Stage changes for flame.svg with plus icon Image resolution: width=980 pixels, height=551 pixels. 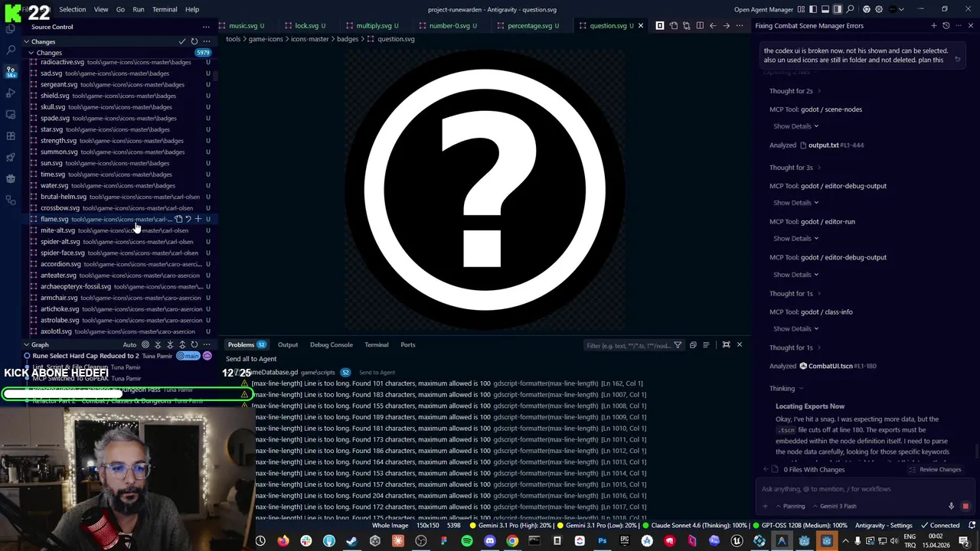click(198, 219)
